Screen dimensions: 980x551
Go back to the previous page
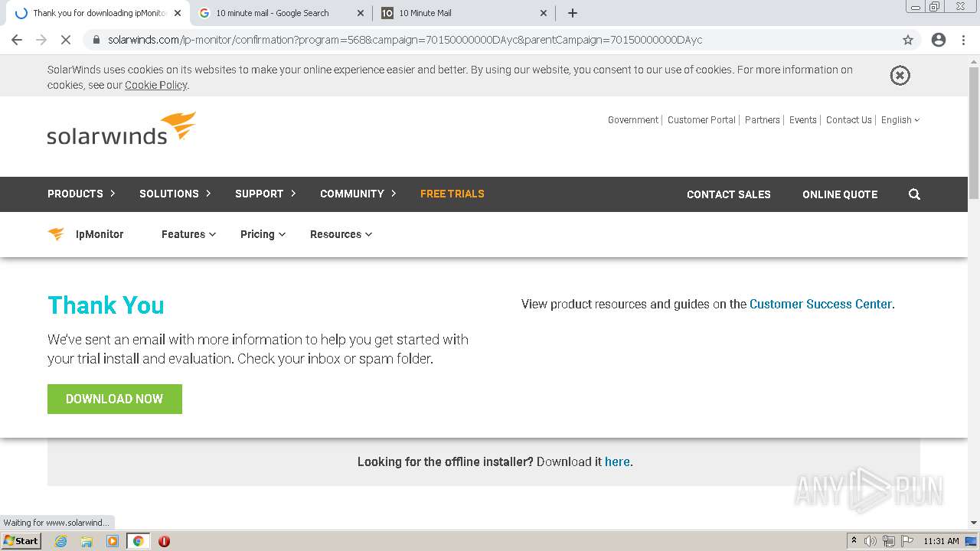17,40
